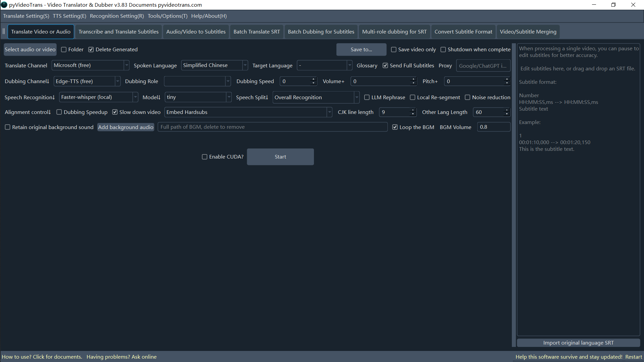The width and height of the screenshot is (644, 362).
Task: Increase the Dubbing Speed with up arrow
Action: pyautogui.click(x=313, y=79)
